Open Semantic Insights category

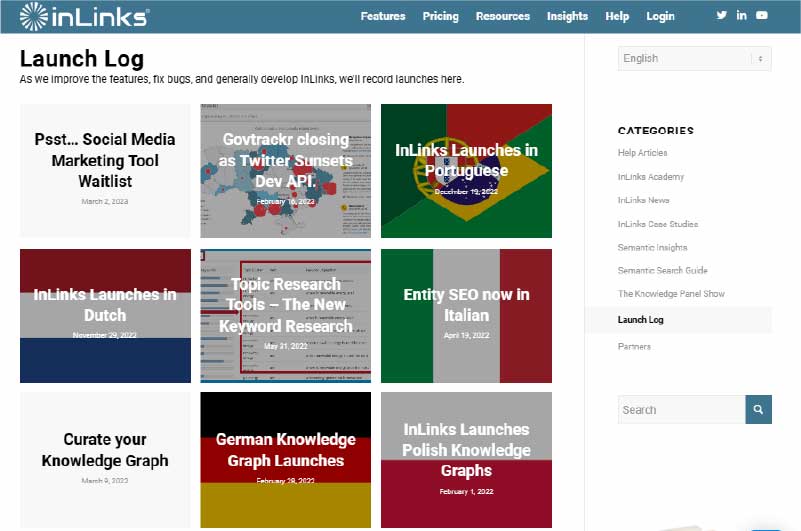click(x=652, y=247)
